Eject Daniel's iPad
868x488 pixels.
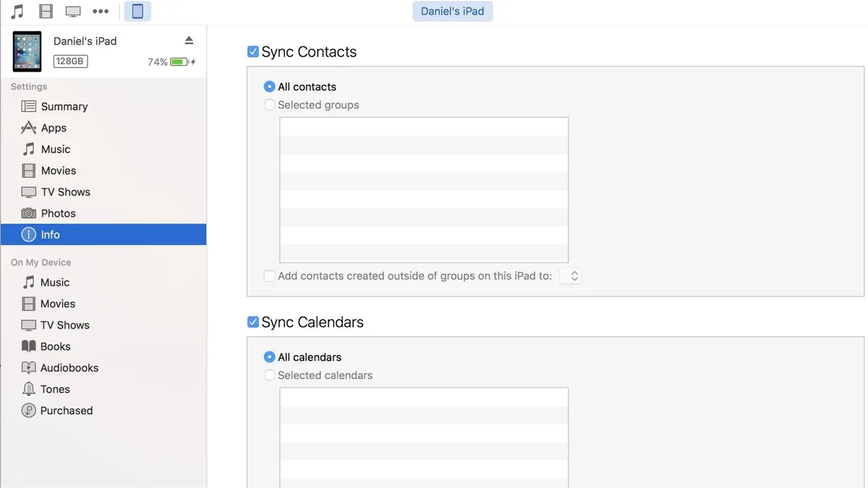tap(189, 40)
